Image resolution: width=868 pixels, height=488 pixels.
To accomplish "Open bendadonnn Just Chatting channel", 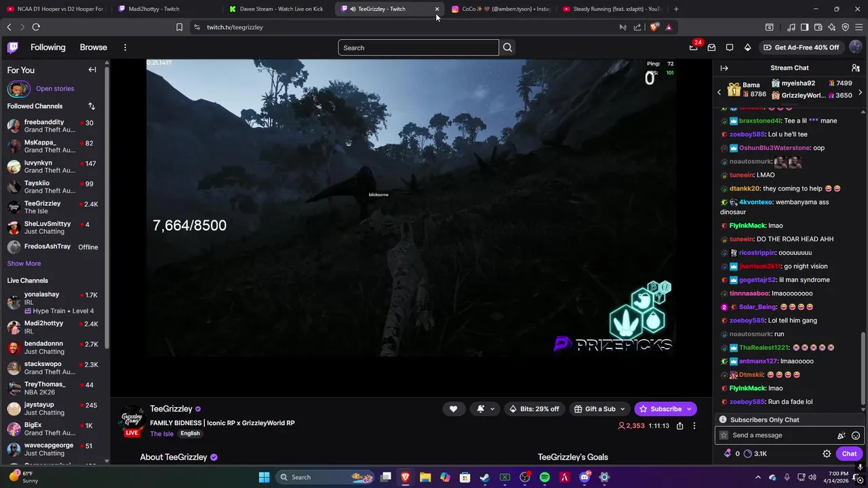I will [54, 348].
